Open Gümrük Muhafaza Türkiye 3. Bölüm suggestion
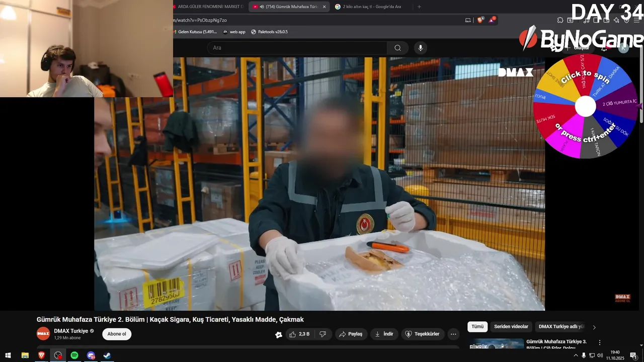The image size is (644, 362). (556, 344)
